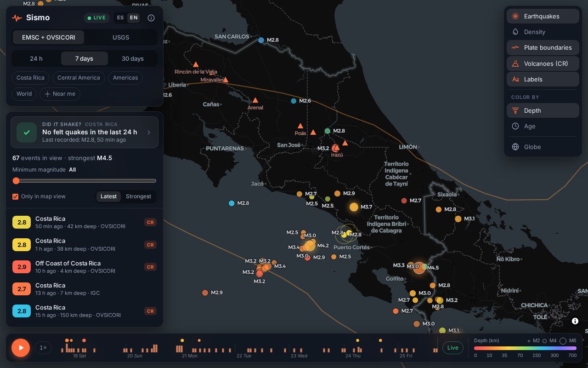The width and height of the screenshot is (588, 368).
Task: Click the EN language option
Action: pyautogui.click(x=134, y=18)
